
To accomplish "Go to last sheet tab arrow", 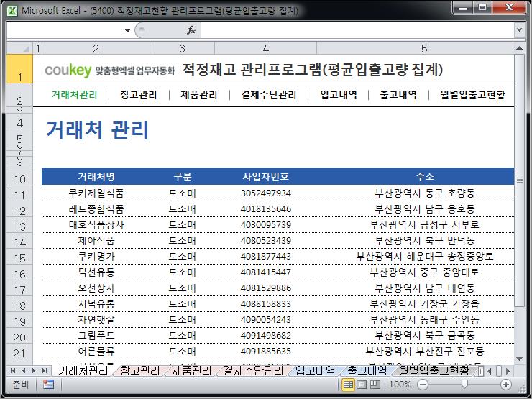I will (44, 370).
